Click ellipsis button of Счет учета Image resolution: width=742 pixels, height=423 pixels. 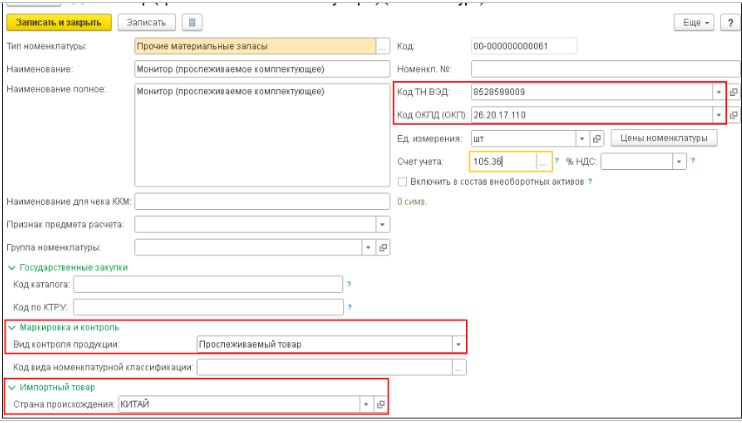point(544,161)
